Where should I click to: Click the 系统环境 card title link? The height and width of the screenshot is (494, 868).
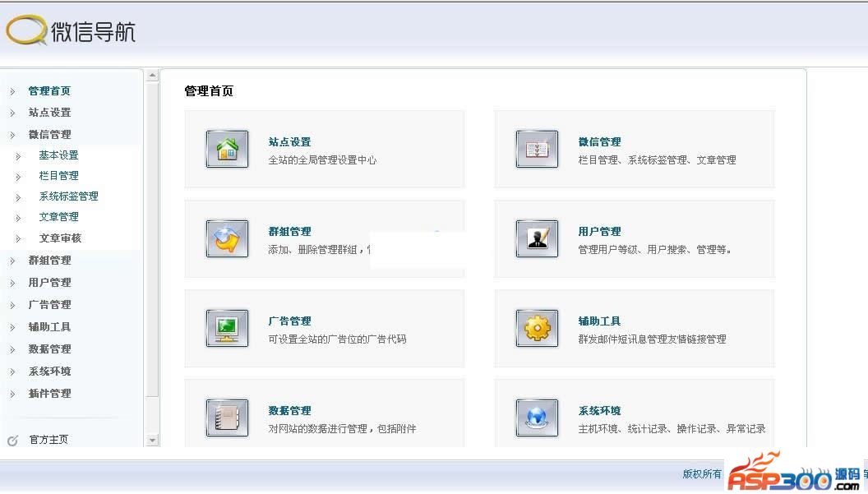click(x=599, y=411)
